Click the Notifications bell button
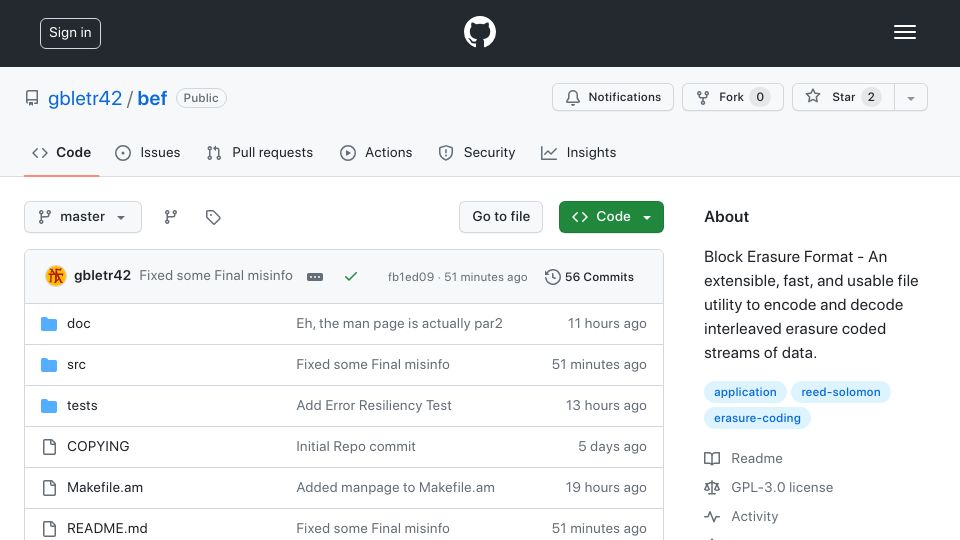960x540 pixels. point(613,97)
